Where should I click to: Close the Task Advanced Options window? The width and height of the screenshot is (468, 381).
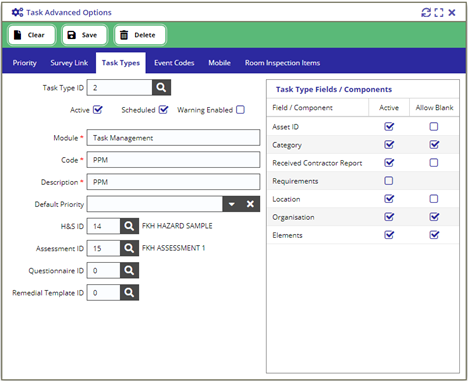pos(452,13)
